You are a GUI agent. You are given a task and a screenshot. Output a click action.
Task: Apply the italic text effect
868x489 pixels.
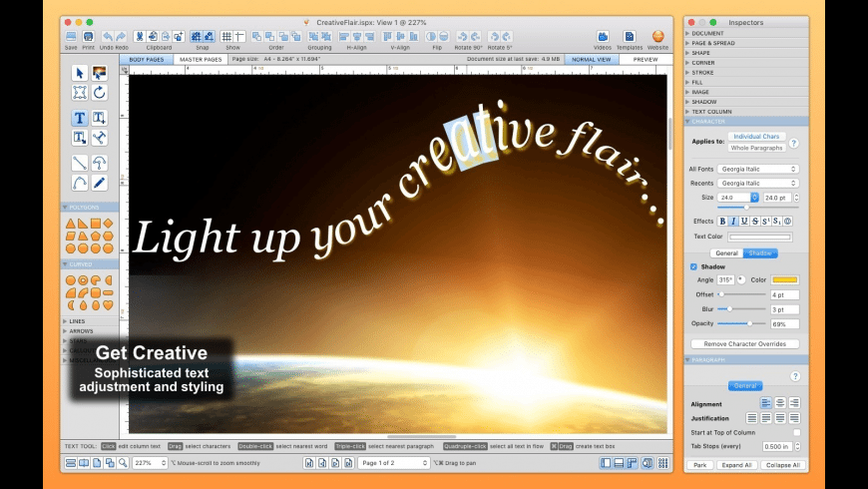(x=734, y=221)
